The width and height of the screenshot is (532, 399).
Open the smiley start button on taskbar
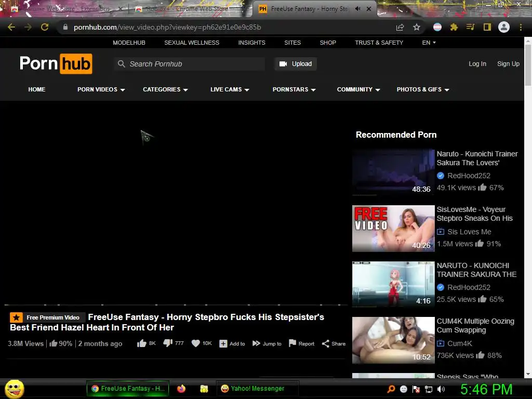pos(14,389)
